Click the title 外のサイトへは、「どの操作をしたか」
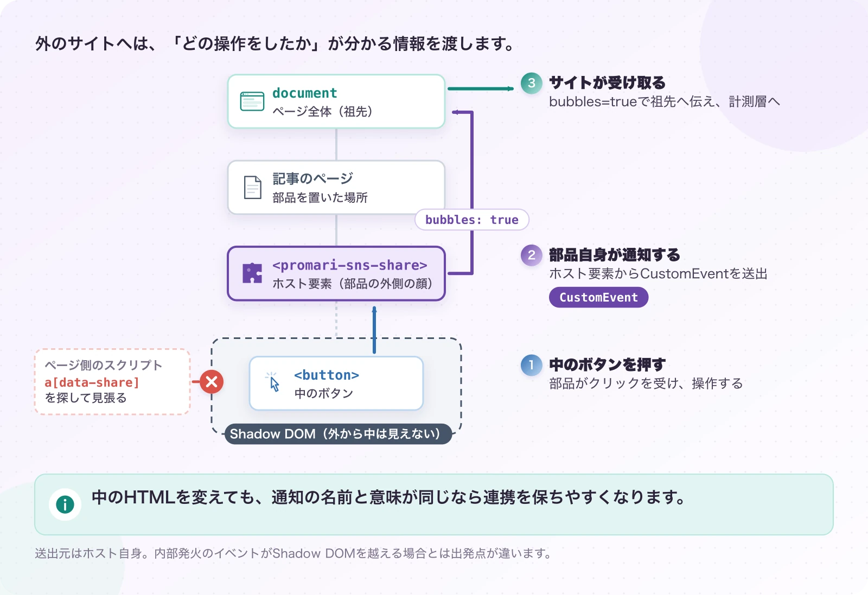Screen dimensions: 868x595 pos(178,43)
